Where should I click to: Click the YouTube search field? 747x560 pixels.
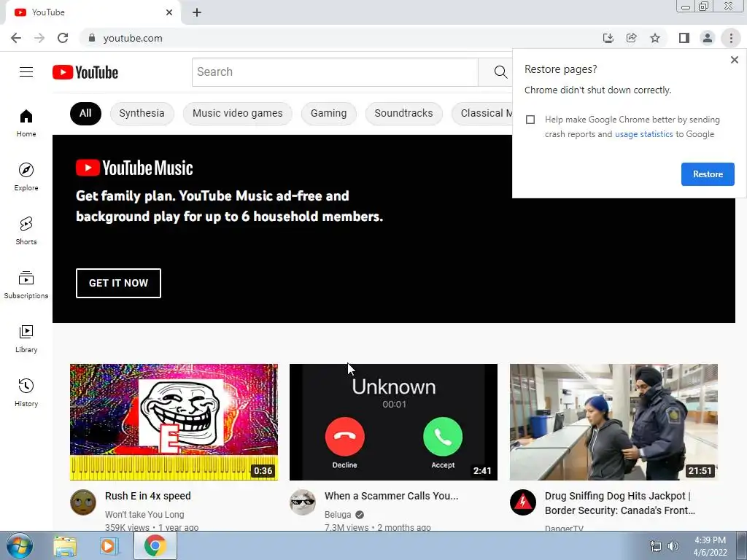335,72
